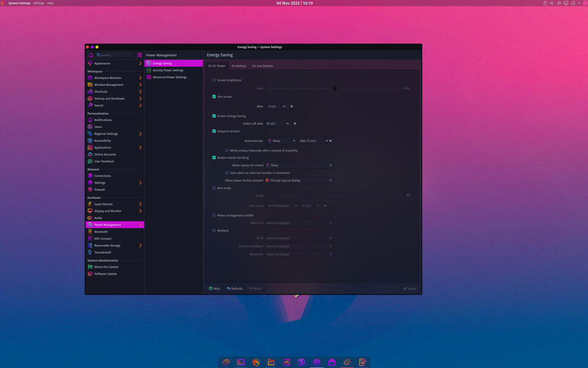Click the Users icon in sidebar
Screen dimensions: 588x368
(x=90, y=126)
